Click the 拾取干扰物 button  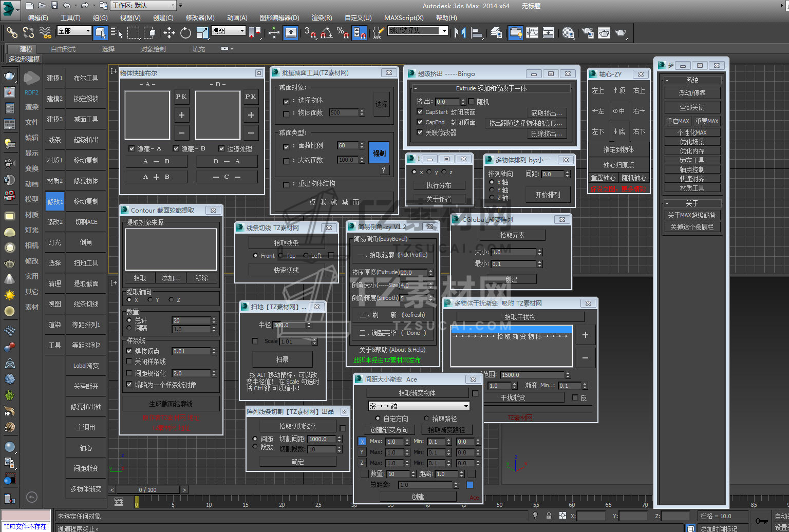click(520, 317)
